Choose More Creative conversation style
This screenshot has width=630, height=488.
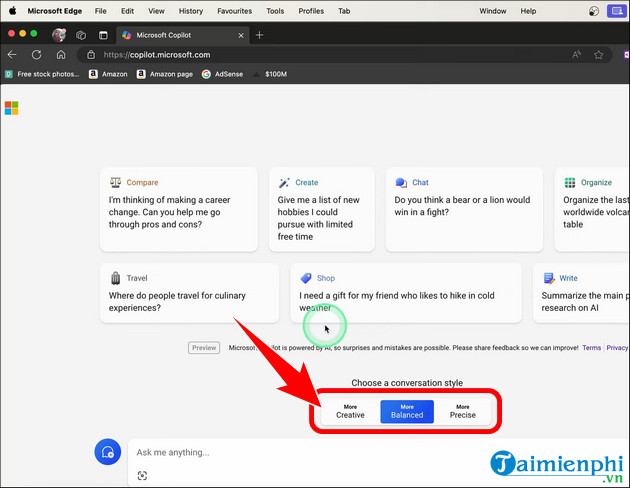[x=350, y=412]
